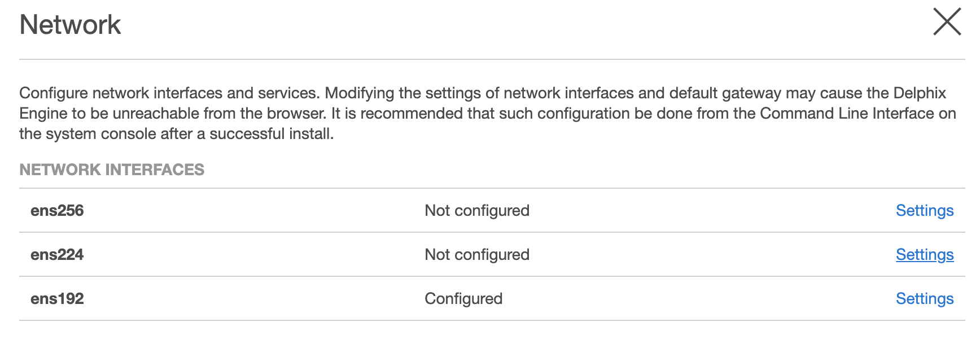980x339 pixels.
Task: Configure the unconfigured ens224 network interface
Action: (x=924, y=254)
